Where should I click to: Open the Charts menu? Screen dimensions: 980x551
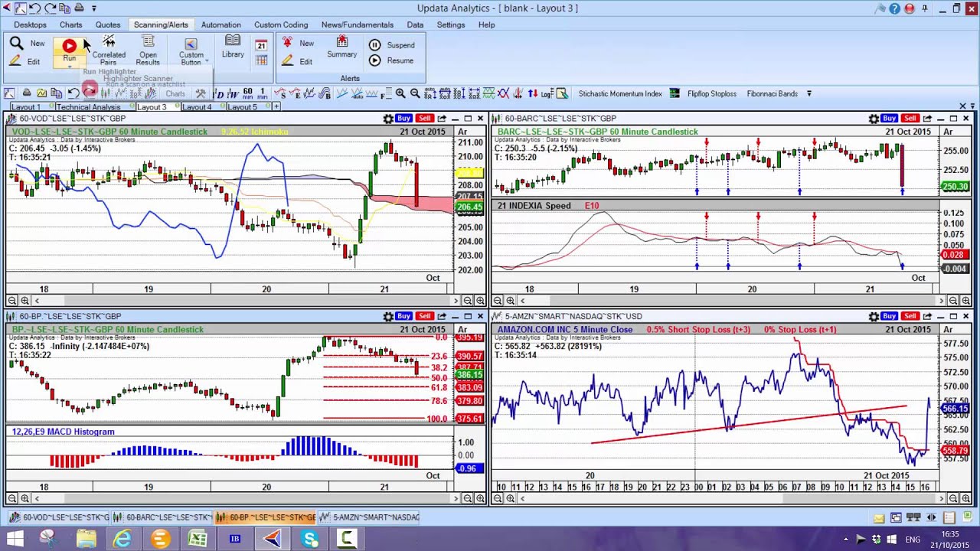(71, 24)
